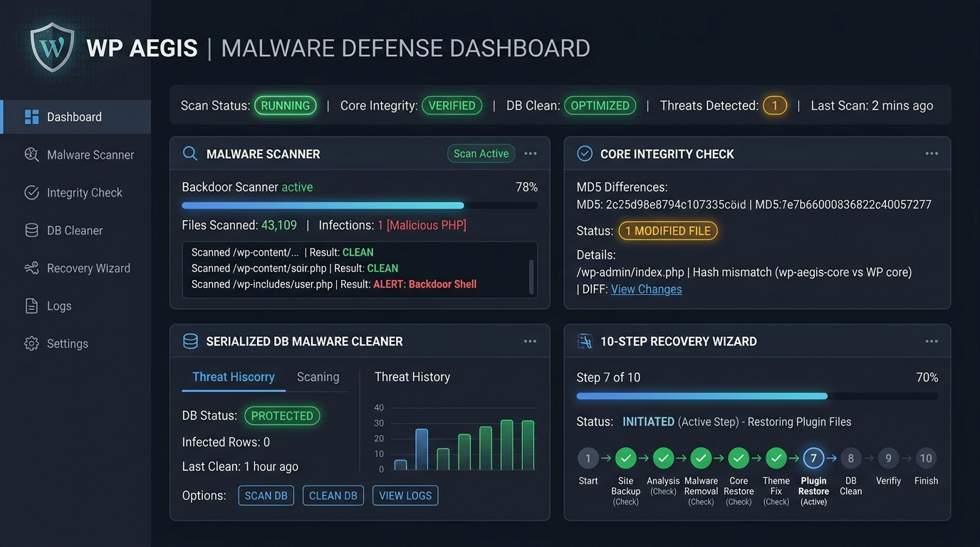Select the Theme Fix completed step circle
Screen dimensions: 980x547
(776, 458)
